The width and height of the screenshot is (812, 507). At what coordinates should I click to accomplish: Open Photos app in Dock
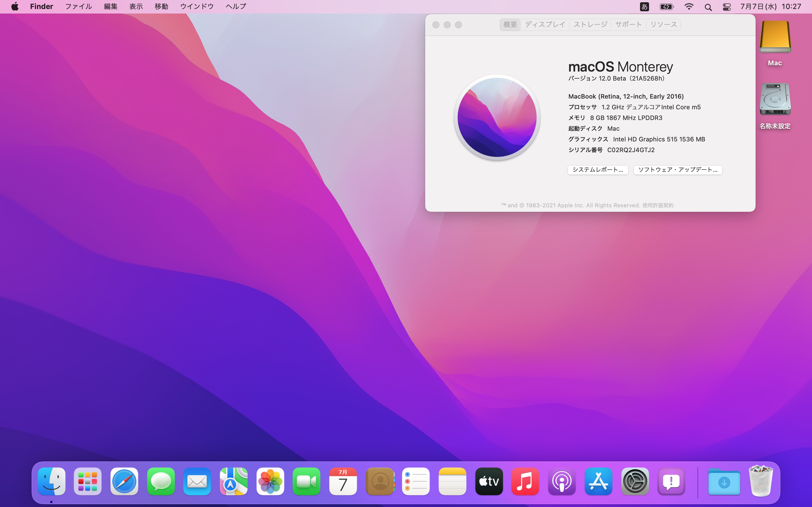tap(270, 482)
